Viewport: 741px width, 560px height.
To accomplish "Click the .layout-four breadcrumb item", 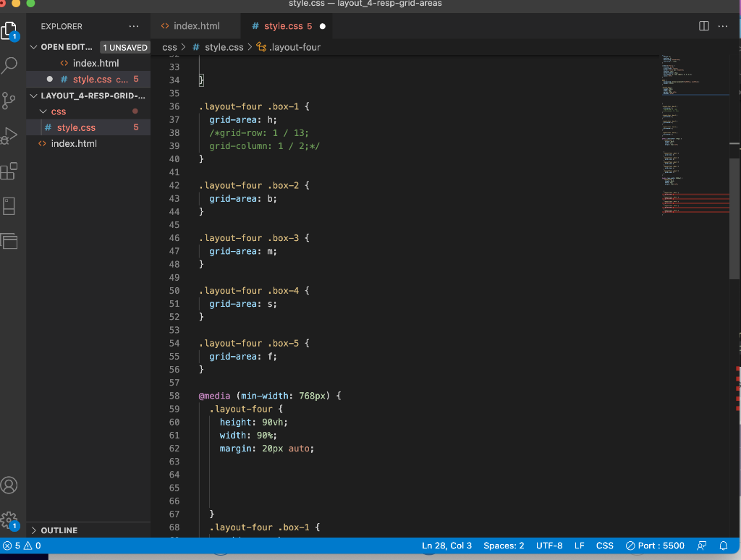I will click(295, 47).
